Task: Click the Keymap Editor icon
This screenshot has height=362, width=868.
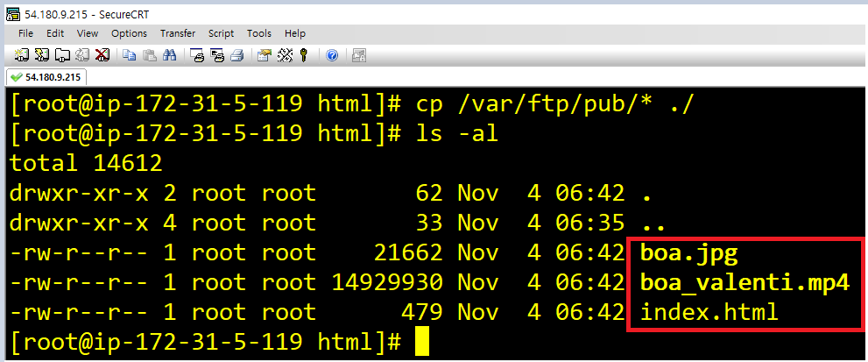Action: [285, 55]
